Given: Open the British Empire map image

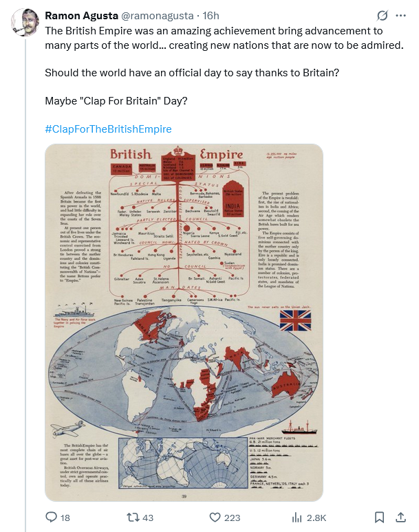Looking at the screenshot, I should click(x=184, y=322).
